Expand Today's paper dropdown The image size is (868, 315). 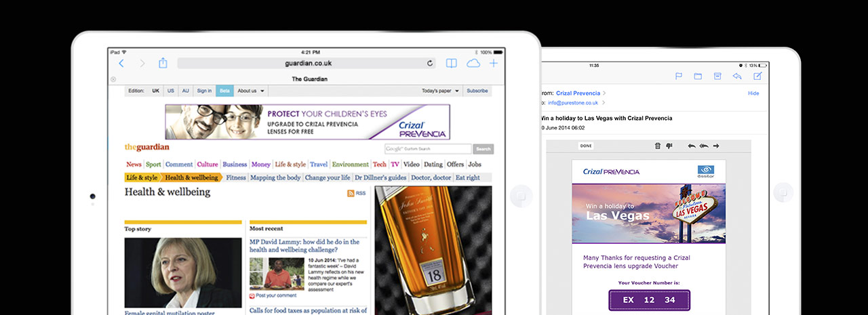pyautogui.click(x=440, y=91)
